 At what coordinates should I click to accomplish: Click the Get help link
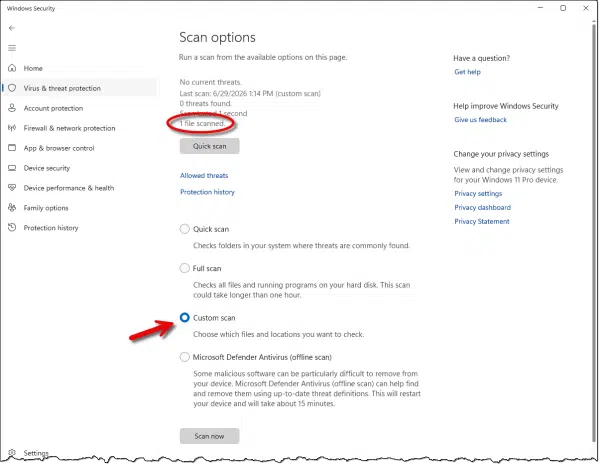tap(467, 72)
